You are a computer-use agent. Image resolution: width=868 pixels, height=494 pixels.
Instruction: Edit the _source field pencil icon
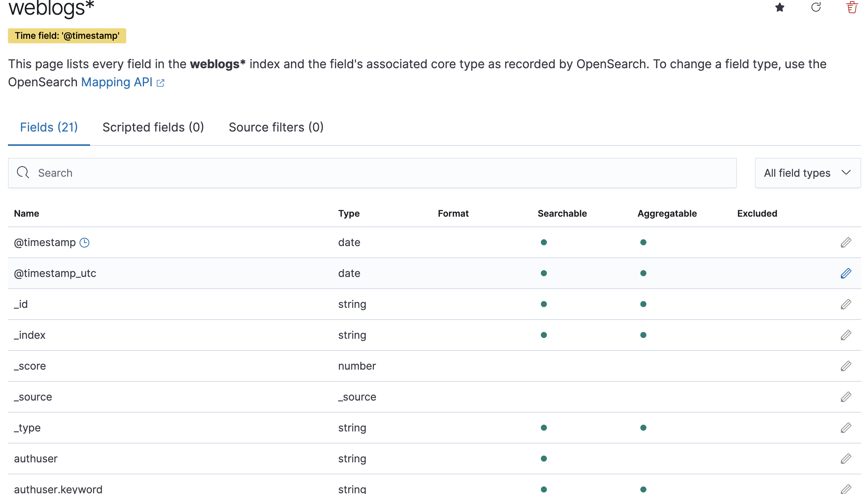coord(846,397)
